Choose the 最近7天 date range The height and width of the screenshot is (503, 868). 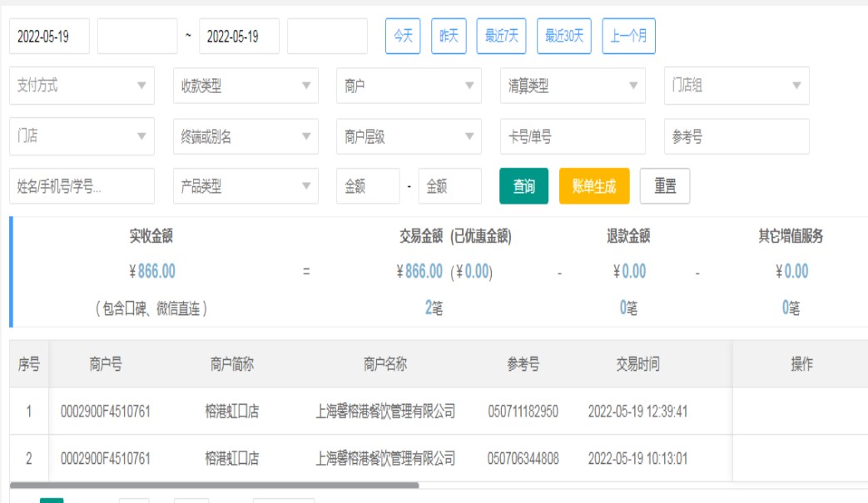(501, 37)
